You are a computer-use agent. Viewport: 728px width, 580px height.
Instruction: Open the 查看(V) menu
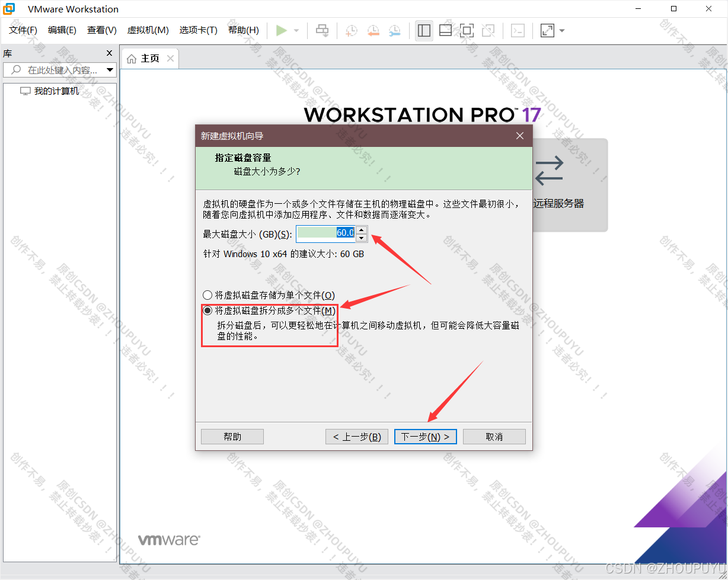pyautogui.click(x=102, y=30)
